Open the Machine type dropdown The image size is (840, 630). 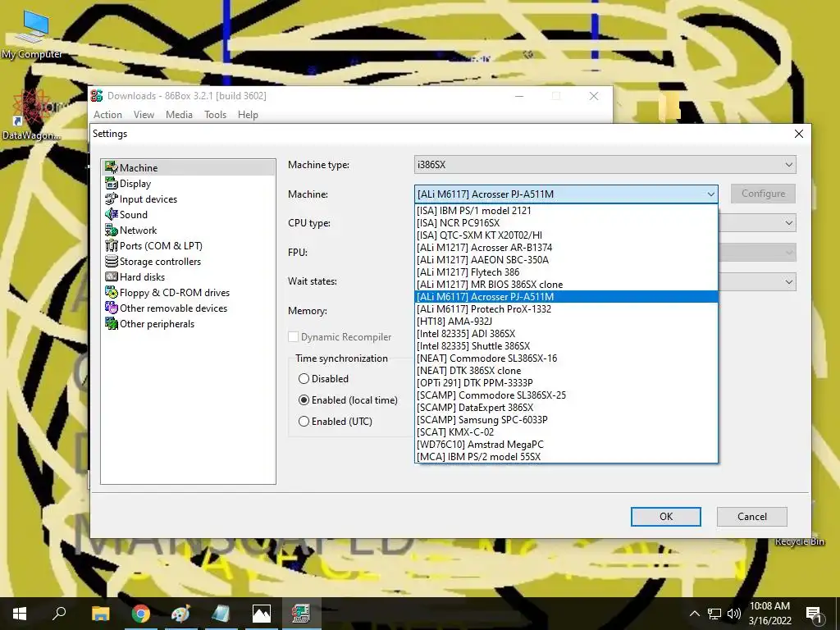pos(605,164)
